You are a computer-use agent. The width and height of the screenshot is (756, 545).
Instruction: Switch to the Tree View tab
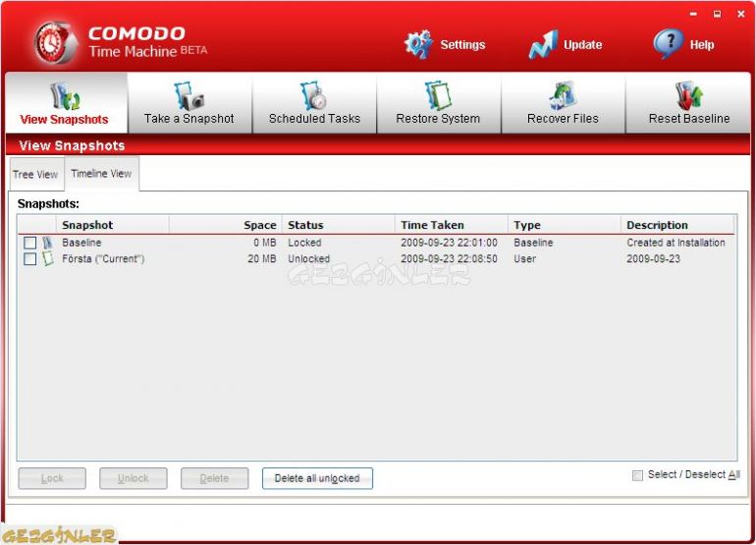[35, 174]
